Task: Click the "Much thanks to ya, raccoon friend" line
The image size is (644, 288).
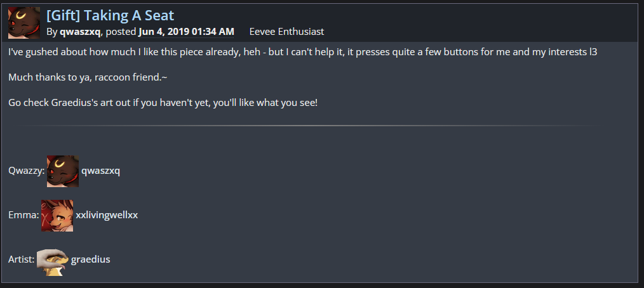Action: coord(88,77)
